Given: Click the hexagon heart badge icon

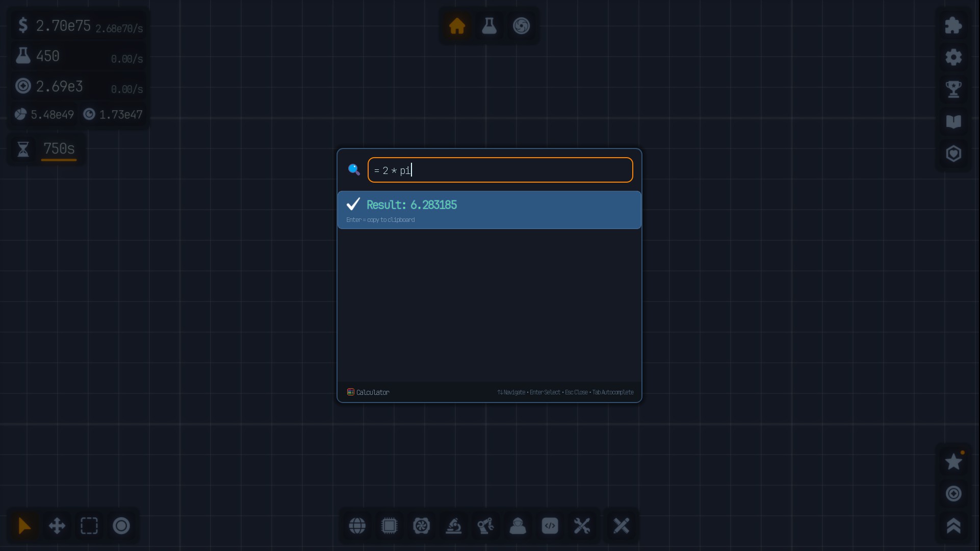Looking at the screenshot, I should (953, 153).
